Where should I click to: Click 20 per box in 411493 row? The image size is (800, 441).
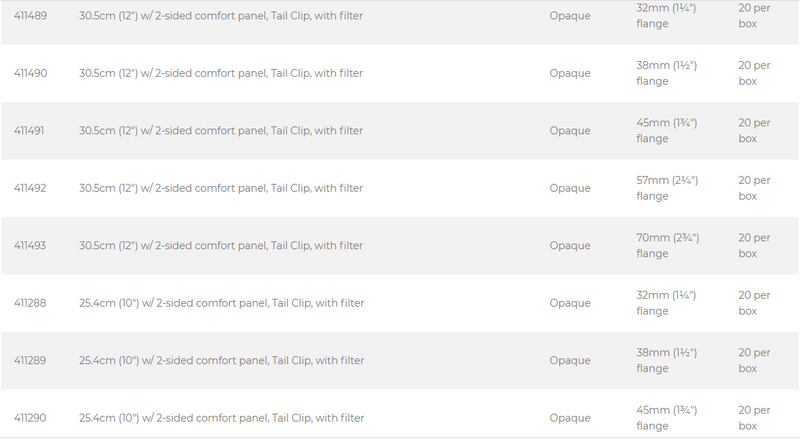pyautogui.click(x=754, y=246)
